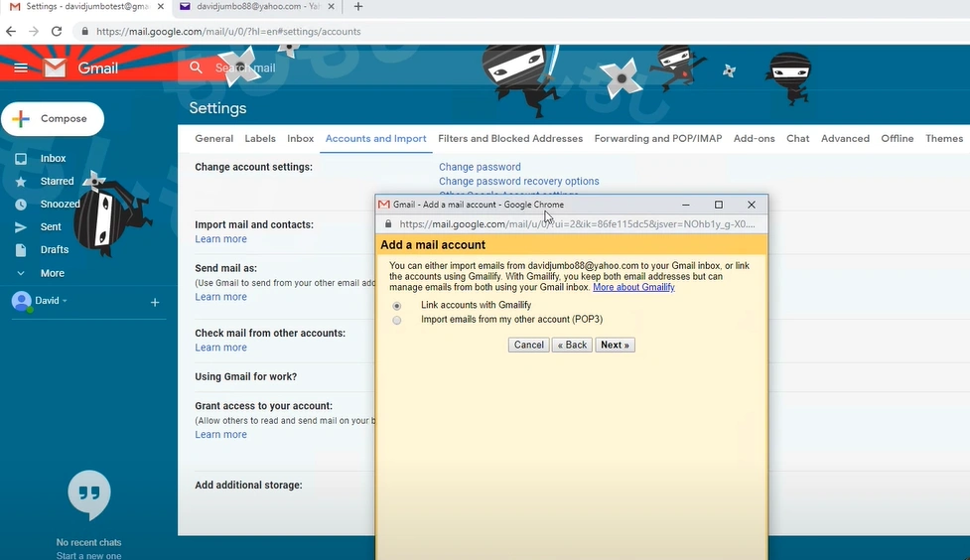Click the main browser address bar URL
970x560 pixels.
coord(228,32)
